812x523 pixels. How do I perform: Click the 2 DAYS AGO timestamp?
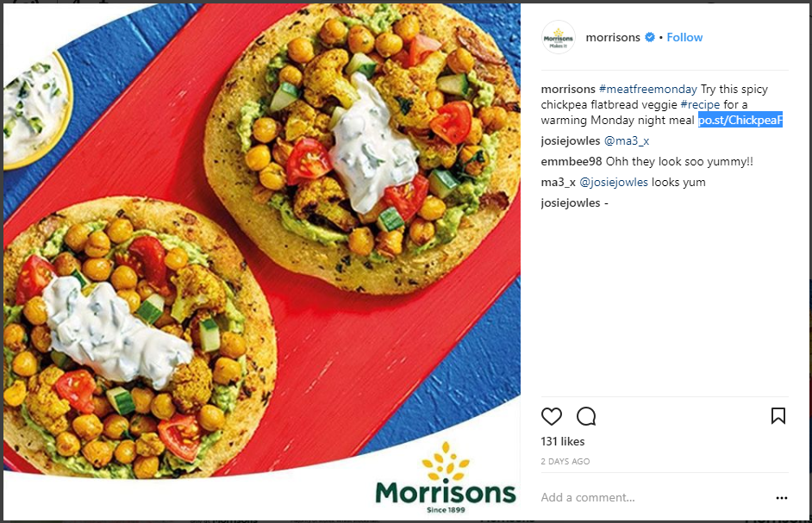tap(565, 461)
